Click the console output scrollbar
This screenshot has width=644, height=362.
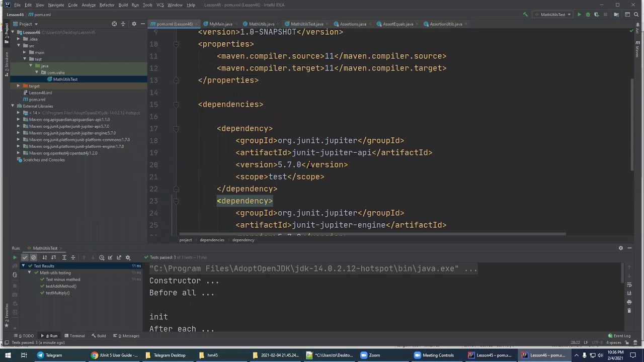click(622, 273)
